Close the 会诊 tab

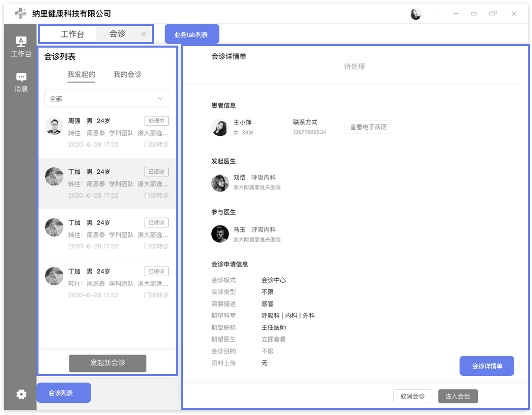(x=143, y=34)
